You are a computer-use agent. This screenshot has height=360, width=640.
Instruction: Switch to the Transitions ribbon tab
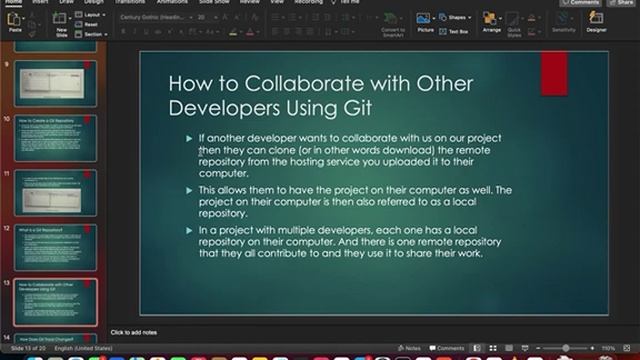click(130, 2)
